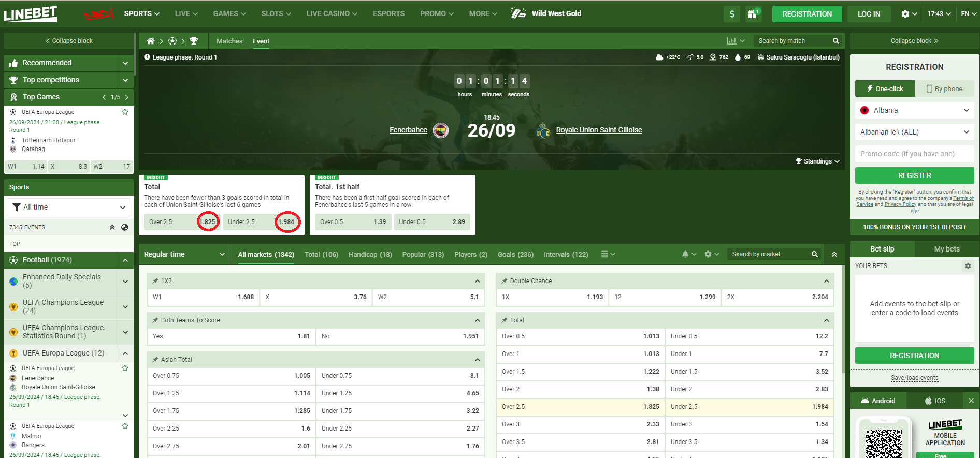Viewport: 980px width, 458px height.
Task: Favorite the Fenerbahce sidebar match
Action: (x=125, y=368)
